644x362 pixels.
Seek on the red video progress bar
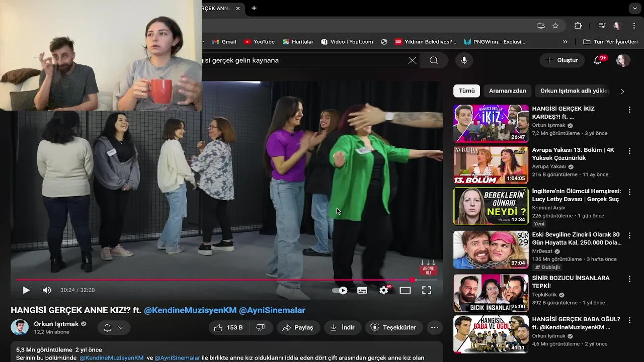[x=226, y=280]
